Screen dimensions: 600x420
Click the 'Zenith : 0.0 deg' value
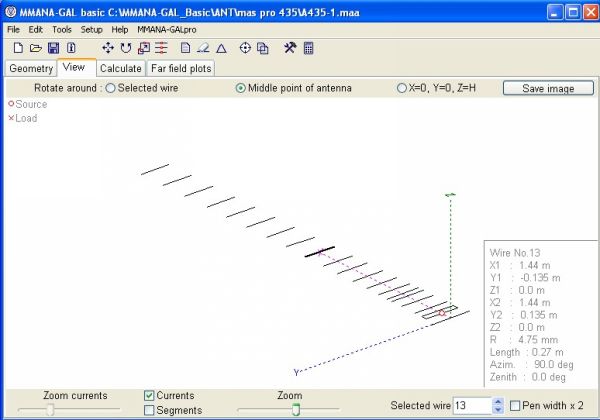528,377
